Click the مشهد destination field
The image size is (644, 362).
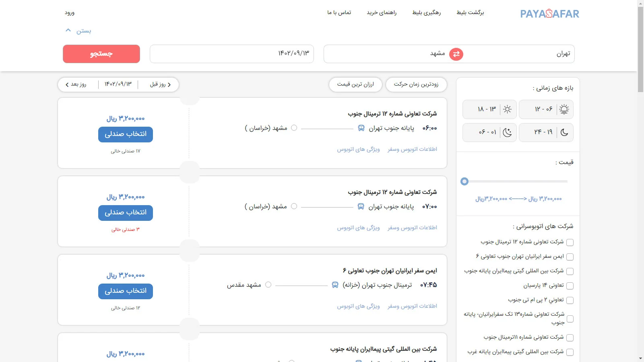[386, 54]
